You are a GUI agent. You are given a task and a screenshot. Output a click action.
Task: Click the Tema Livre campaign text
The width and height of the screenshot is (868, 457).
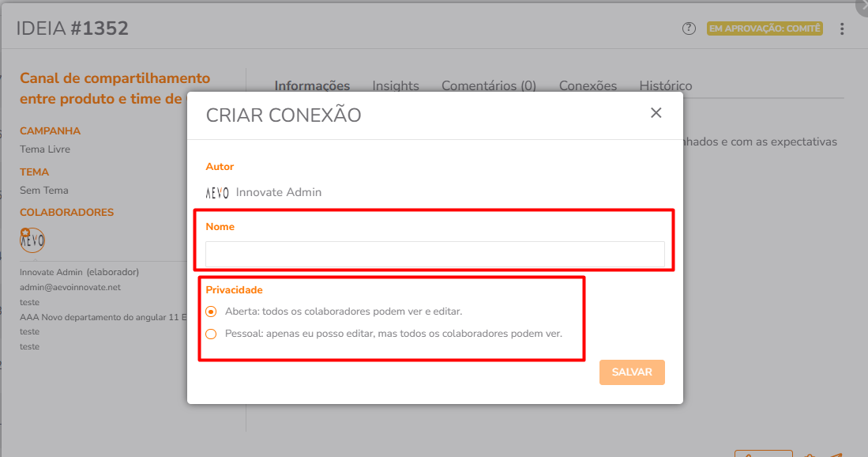45,149
